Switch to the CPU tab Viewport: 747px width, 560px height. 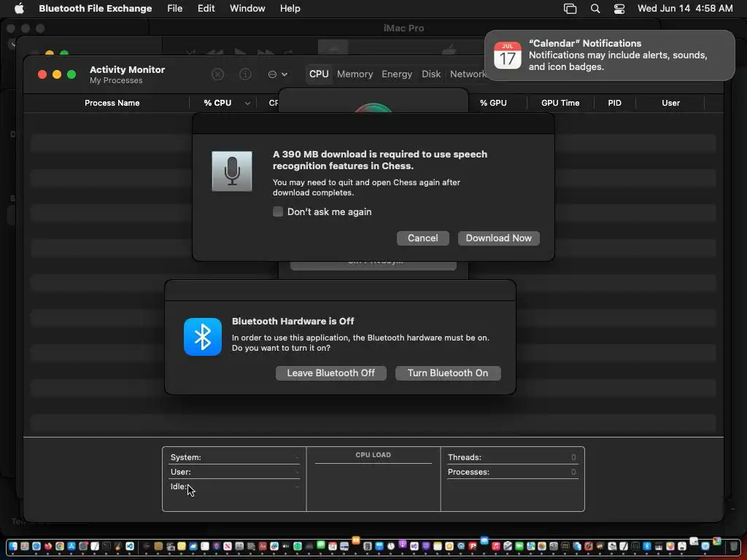click(x=319, y=74)
